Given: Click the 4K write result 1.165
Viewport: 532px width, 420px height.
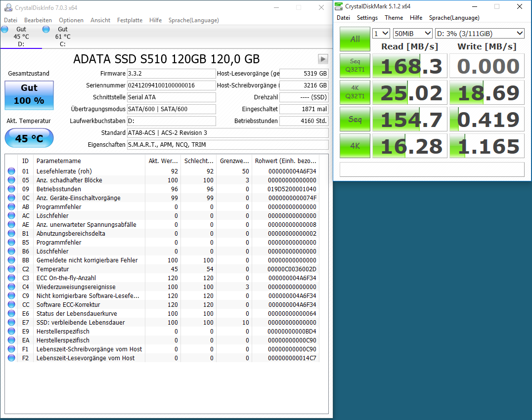Looking at the screenshot, I should (487, 146).
